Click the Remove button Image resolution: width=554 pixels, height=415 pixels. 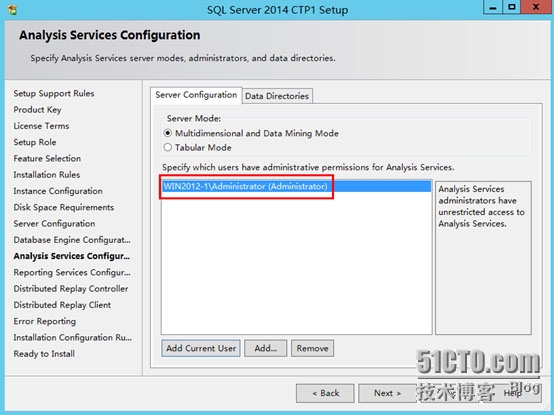point(312,348)
